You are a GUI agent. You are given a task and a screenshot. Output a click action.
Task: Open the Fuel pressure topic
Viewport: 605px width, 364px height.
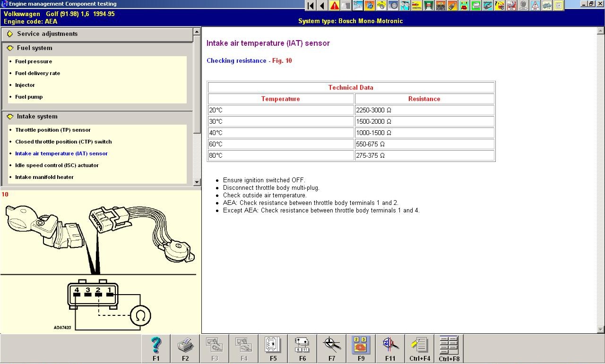34,61
